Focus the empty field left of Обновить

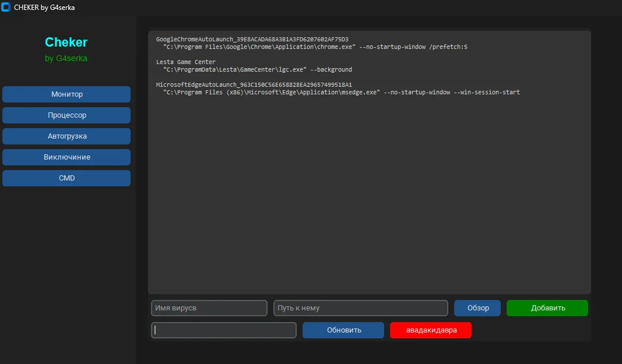(x=224, y=330)
